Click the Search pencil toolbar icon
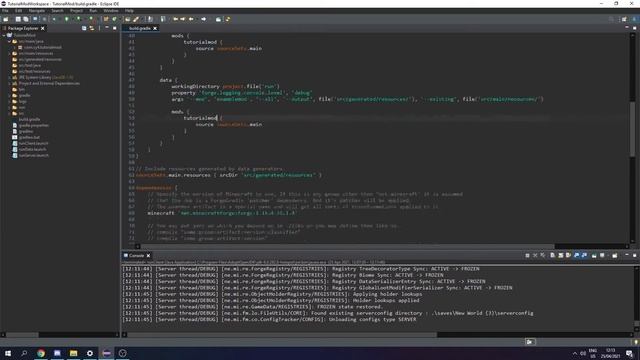 [x=136, y=19]
